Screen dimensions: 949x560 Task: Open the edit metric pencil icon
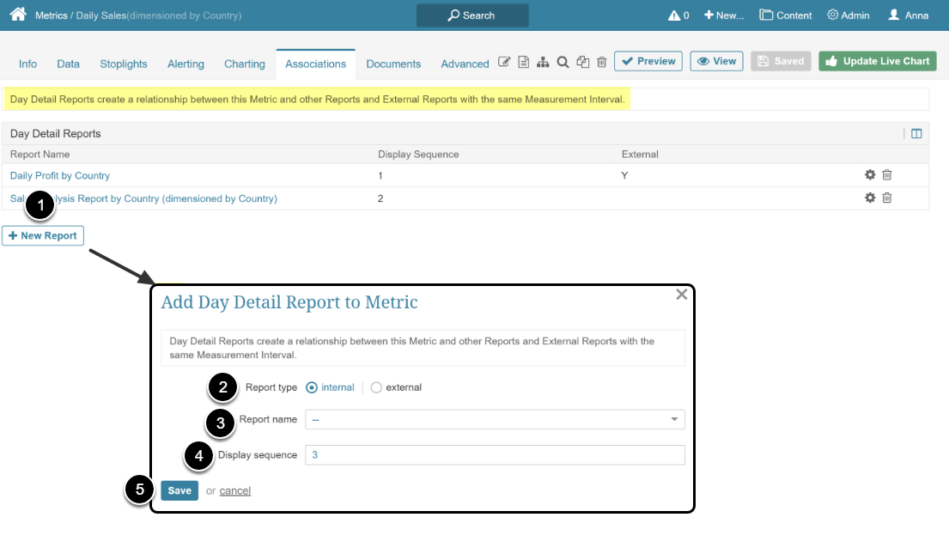pos(505,62)
